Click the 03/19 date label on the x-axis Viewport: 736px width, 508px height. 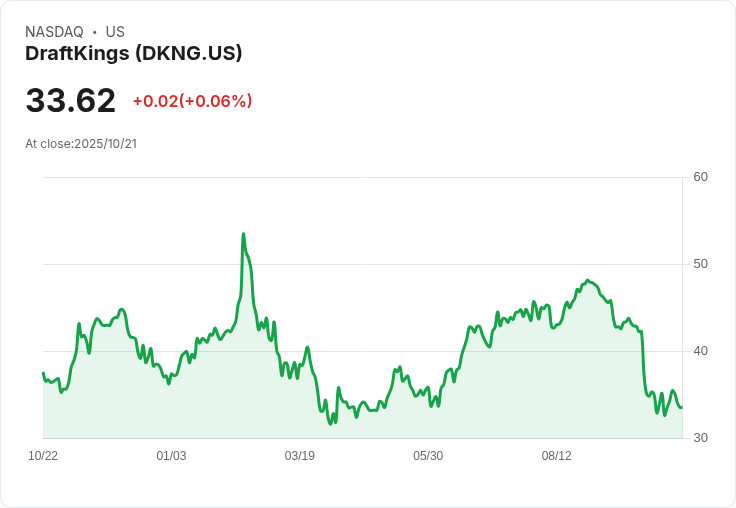click(299, 456)
